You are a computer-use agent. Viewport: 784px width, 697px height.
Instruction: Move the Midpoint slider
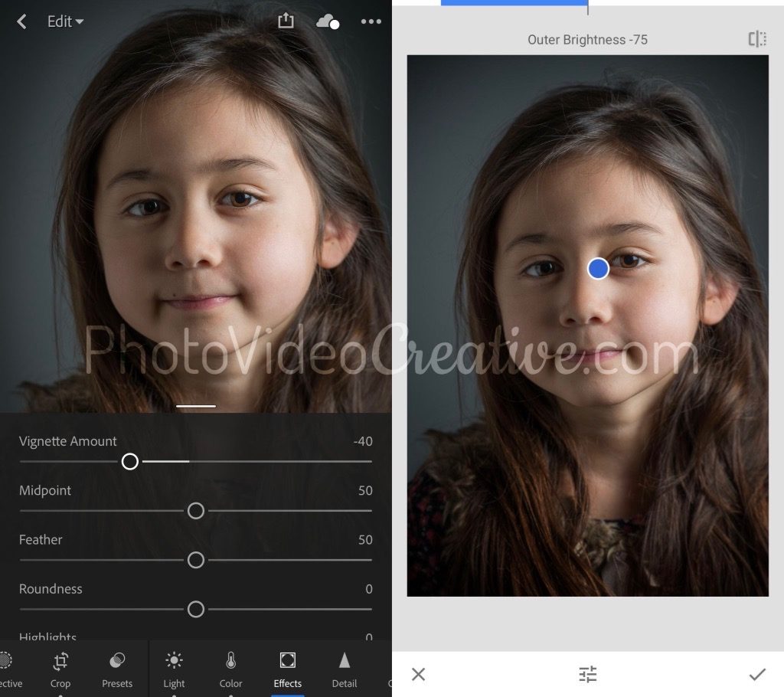point(195,511)
